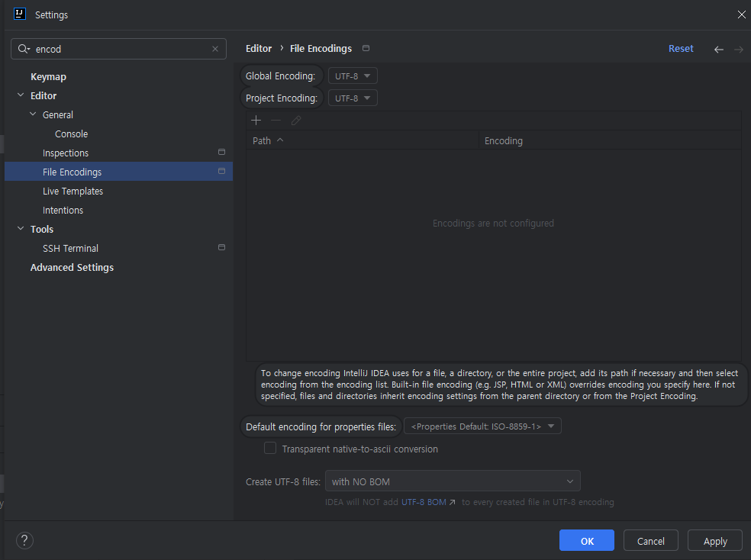This screenshot has width=751, height=560.
Task: Click the 'Encodings are not configured' text
Action: [493, 223]
